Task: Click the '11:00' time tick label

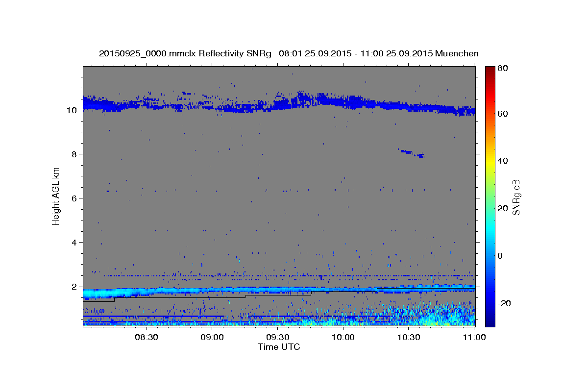Action: click(474, 338)
